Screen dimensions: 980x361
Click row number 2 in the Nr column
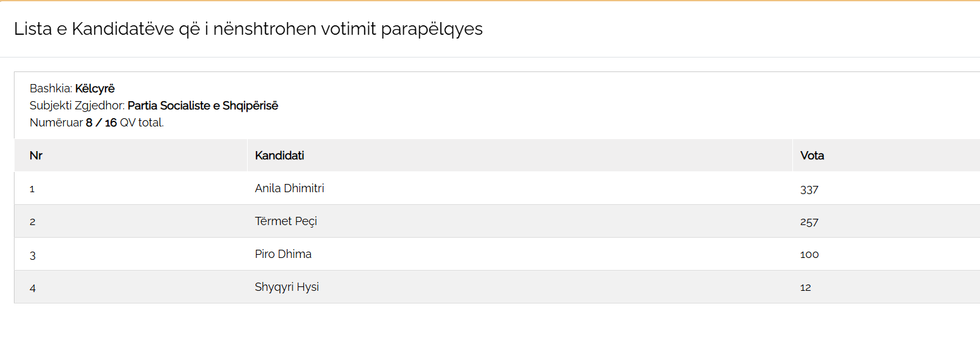[32, 222]
